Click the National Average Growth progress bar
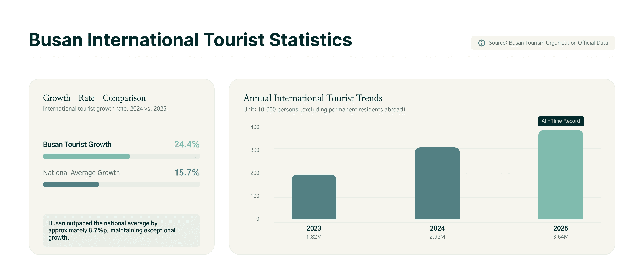Viewport: 644px width, 276px height. tap(121, 185)
